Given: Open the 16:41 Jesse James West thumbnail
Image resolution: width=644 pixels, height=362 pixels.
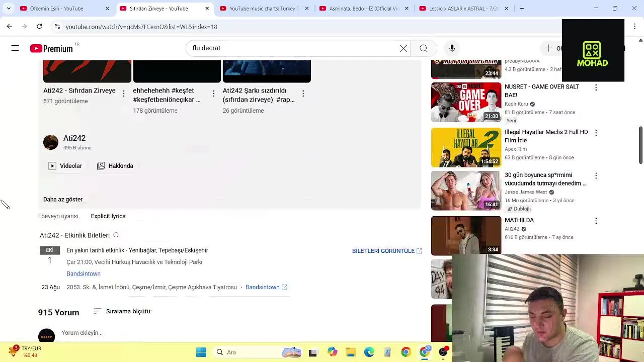Looking at the screenshot, I should click(466, 191).
